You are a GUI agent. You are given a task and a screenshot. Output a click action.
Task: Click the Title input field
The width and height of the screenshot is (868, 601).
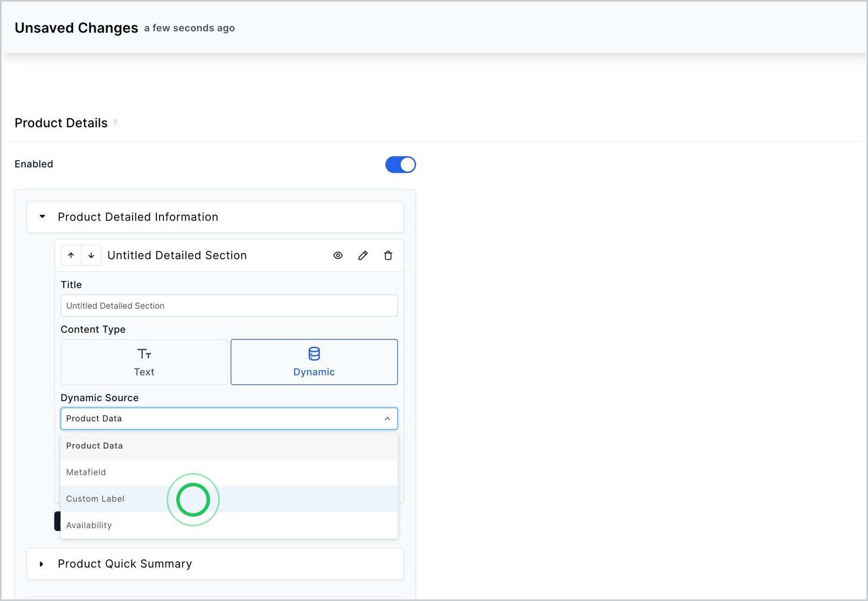(229, 305)
